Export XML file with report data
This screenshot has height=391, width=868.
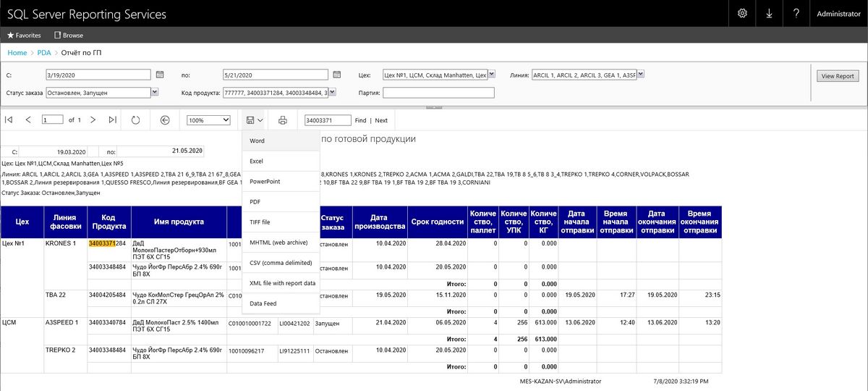tap(281, 283)
